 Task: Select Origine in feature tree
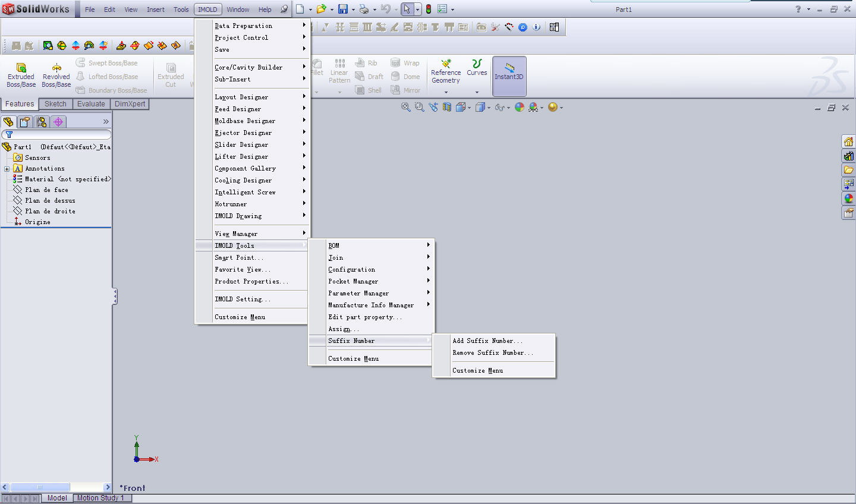pyautogui.click(x=32, y=222)
